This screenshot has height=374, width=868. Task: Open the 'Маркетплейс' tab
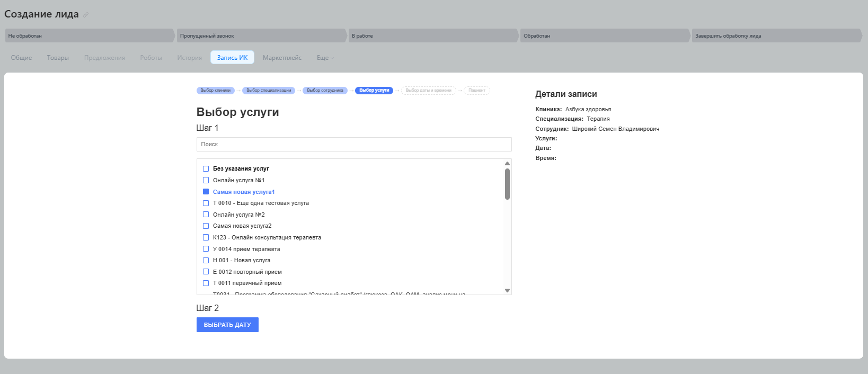tap(282, 58)
